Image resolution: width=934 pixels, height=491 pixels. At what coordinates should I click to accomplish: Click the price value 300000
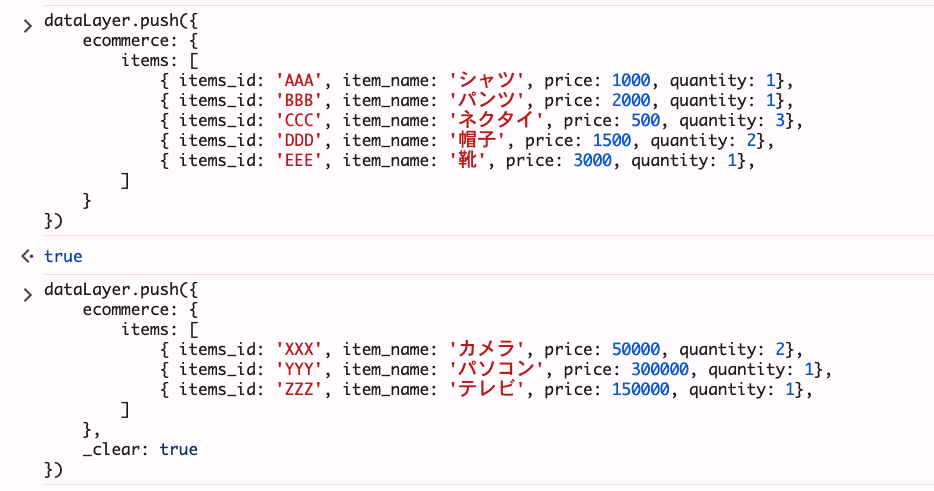click(660, 369)
